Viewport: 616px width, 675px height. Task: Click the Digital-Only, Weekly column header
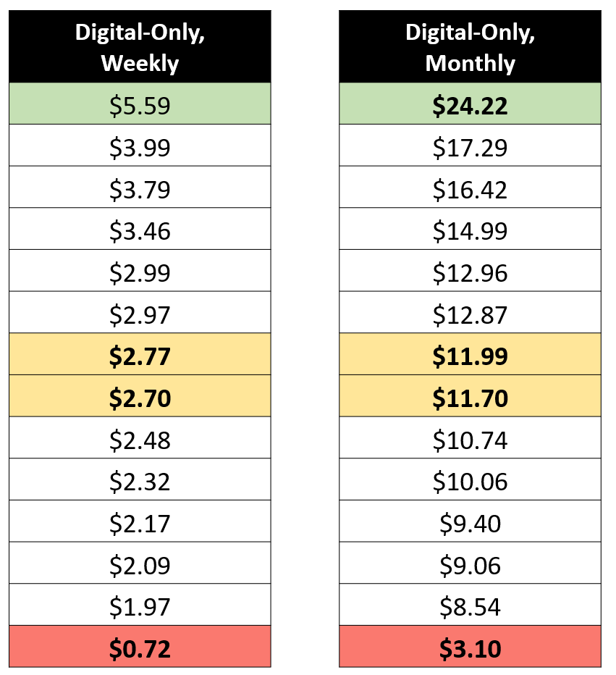pyautogui.click(x=140, y=47)
